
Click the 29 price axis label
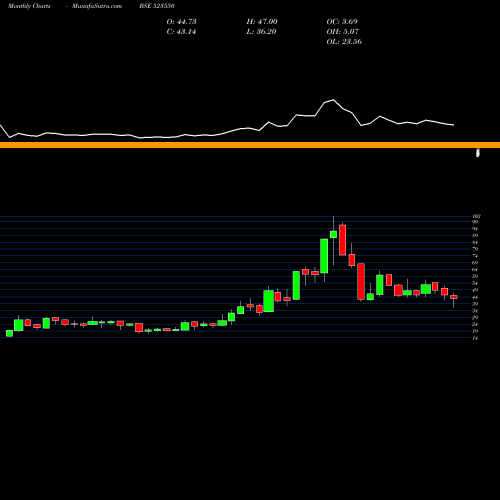coord(475,318)
